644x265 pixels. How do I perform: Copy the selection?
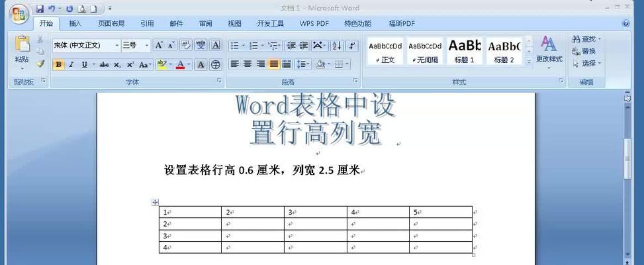click(40, 52)
